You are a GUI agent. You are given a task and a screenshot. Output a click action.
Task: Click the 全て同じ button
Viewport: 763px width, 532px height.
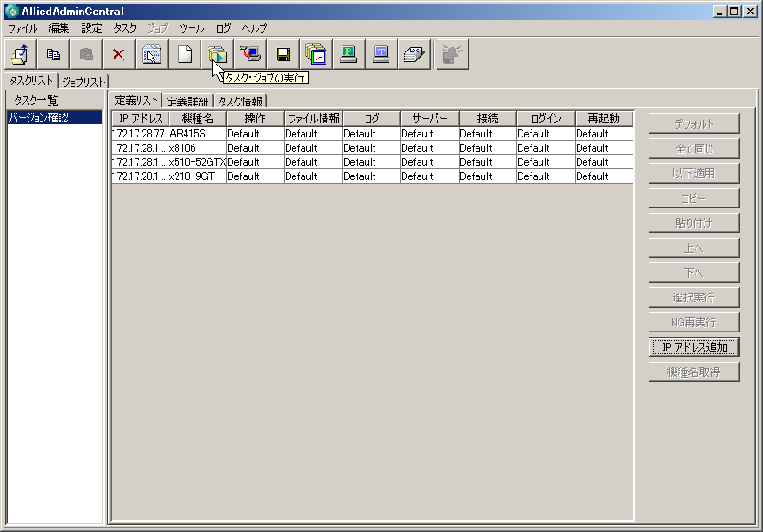[694, 149]
